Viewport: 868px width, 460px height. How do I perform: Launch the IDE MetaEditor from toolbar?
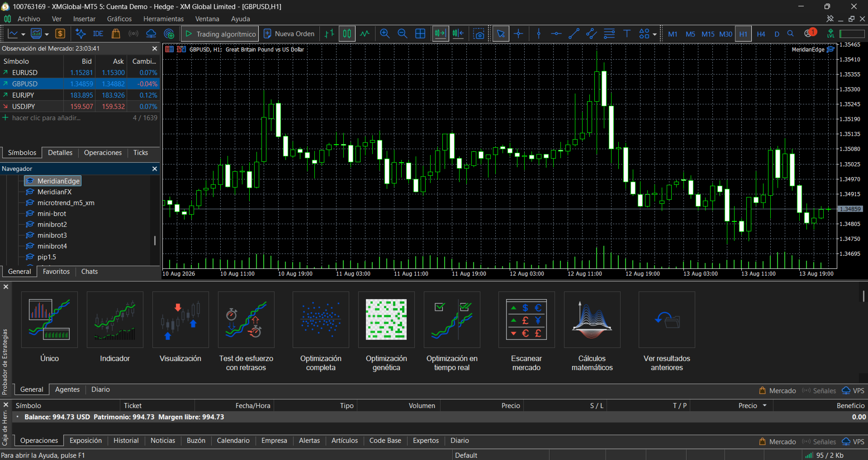click(x=98, y=34)
